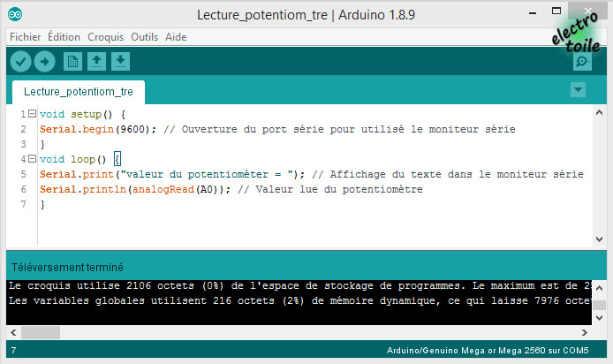Maximize the Arduino window

pos(556,11)
